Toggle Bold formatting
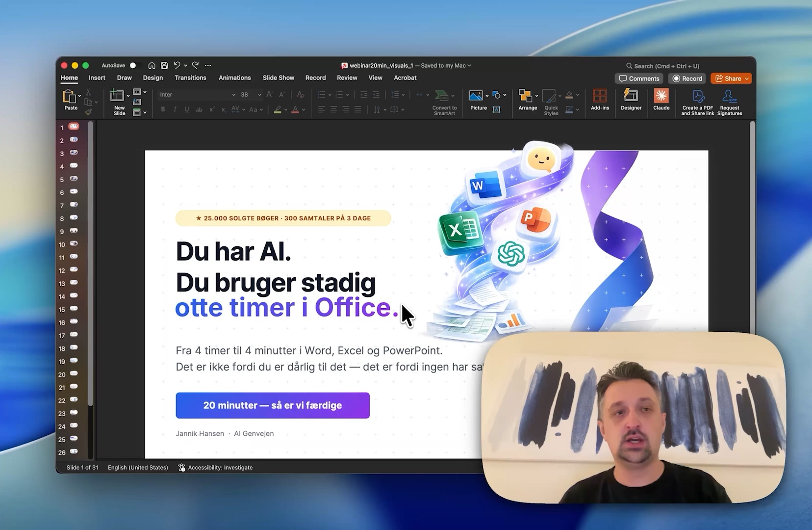This screenshot has width=812, height=530. point(163,109)
